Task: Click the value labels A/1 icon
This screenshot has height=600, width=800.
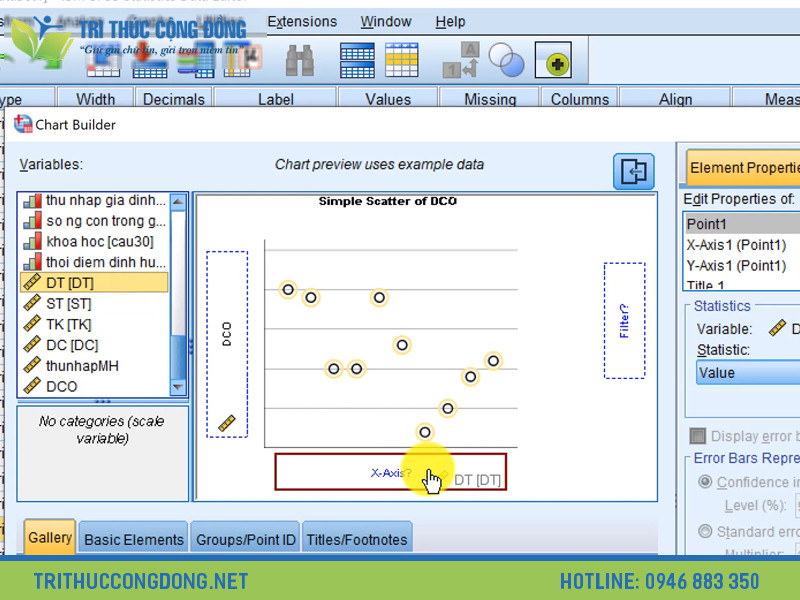Action: click(461, 60)
